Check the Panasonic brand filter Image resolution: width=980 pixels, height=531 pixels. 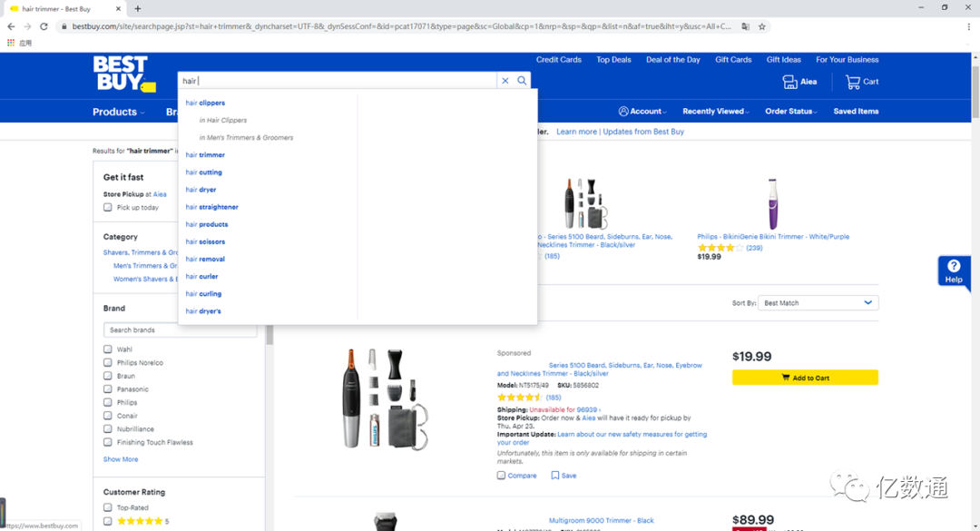tap(107, 389)
